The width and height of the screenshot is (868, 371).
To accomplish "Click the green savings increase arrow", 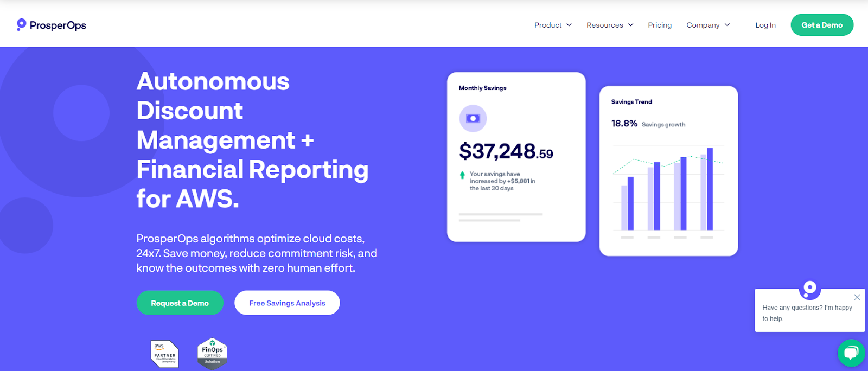I will 462,175.
